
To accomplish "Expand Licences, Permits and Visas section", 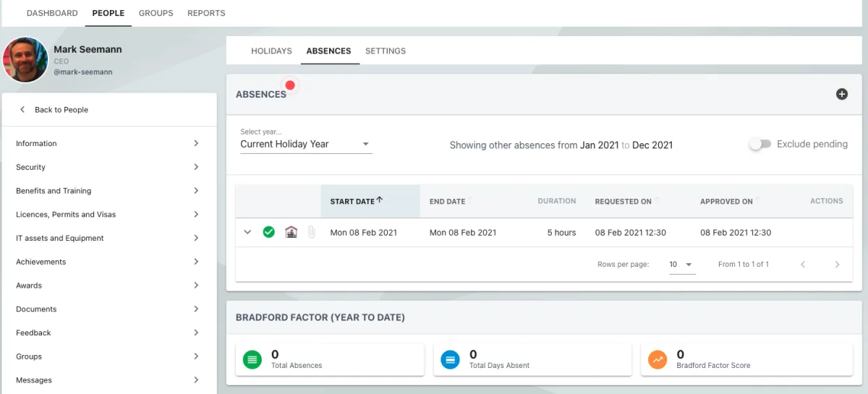I will pyautogui.click(x=108, y=215).
